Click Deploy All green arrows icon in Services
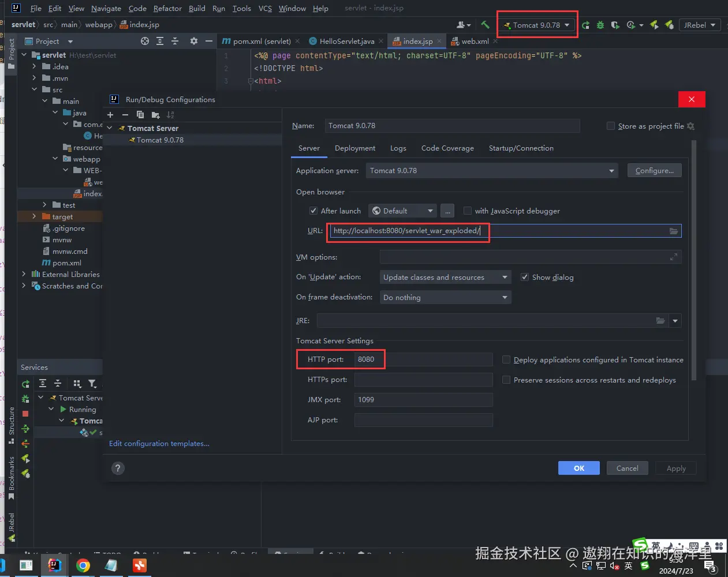This screenshot has height=577, width=728. (x=25, y=429)
